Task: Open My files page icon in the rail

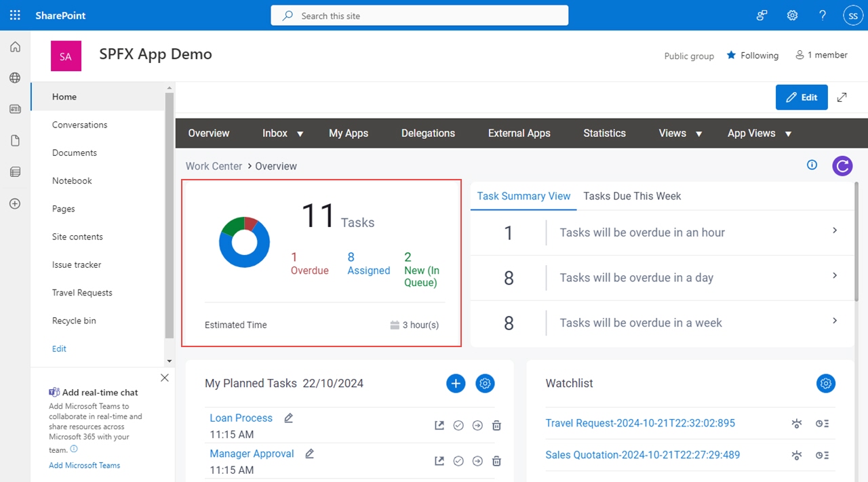Action: (x=15, y=140)
